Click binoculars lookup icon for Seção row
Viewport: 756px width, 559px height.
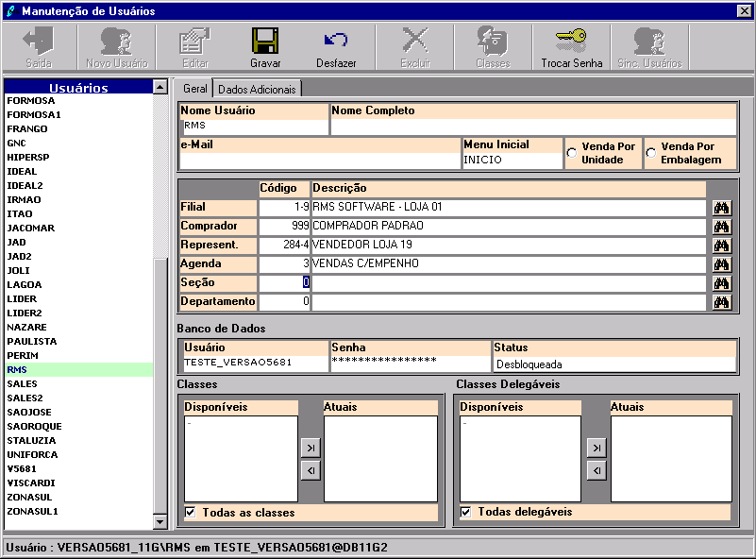pyautogui.click(x=722, y=283)
